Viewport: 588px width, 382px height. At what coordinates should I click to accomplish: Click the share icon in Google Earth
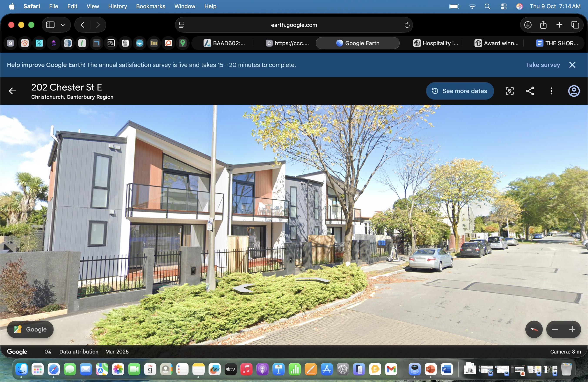[530, 91]
